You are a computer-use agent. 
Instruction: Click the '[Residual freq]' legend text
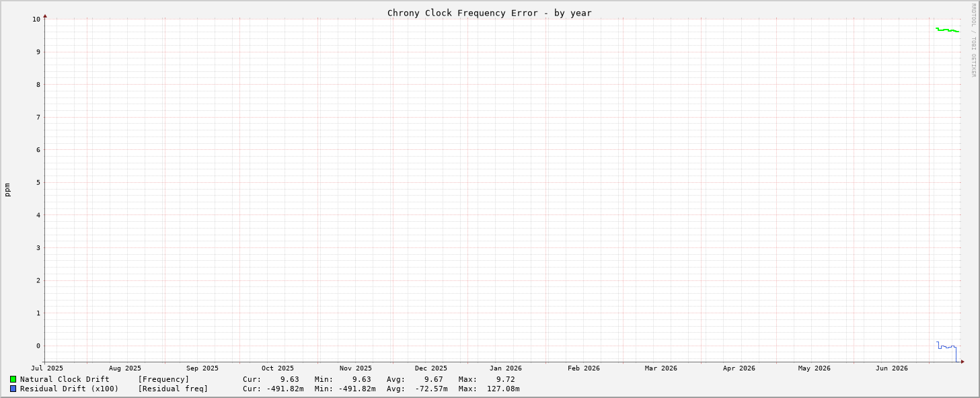click(x=173, y=389)
